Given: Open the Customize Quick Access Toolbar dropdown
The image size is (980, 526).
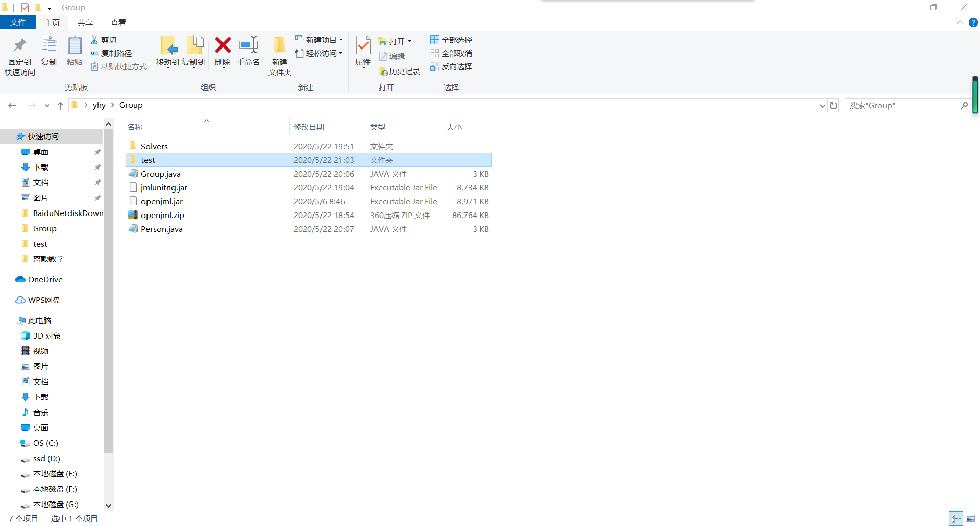Looking at the screenshot, I should click(x=49, y=8).
